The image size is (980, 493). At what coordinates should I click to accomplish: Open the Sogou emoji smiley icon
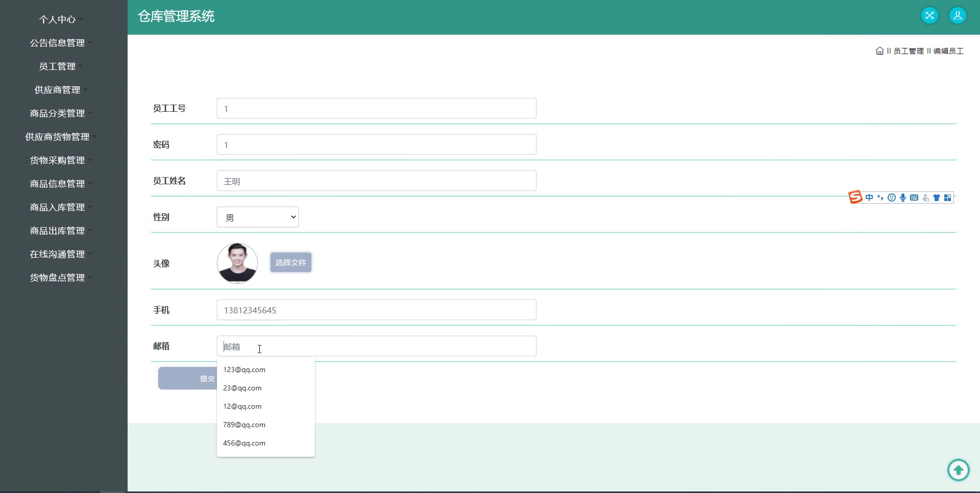(892, 198)
